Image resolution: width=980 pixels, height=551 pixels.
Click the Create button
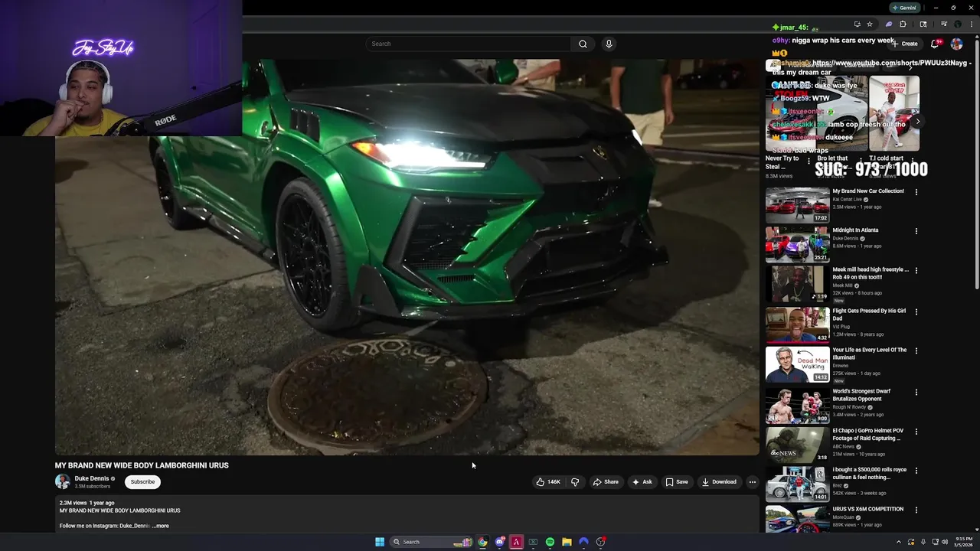[904, 44]
